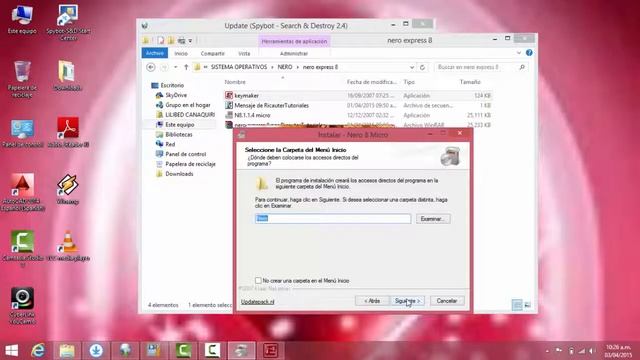Screen dimensions: 640x360
Task: Click the Cancelar button in installer
Action: tap(447, 301)
